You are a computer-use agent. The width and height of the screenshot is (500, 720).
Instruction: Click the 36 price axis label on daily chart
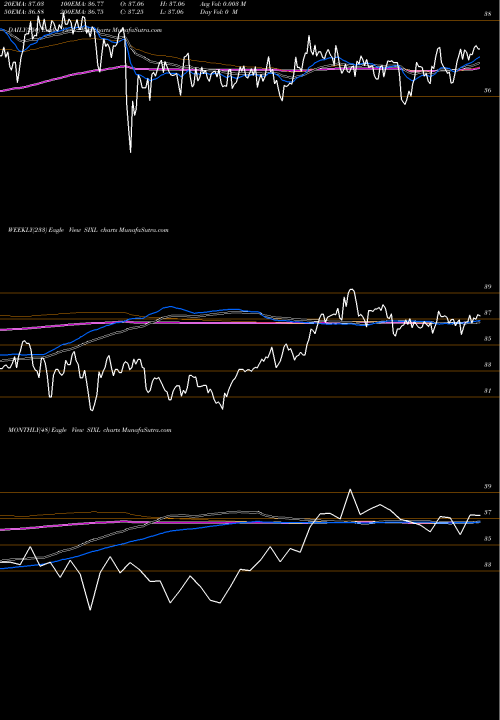click(x=487, y=90)
